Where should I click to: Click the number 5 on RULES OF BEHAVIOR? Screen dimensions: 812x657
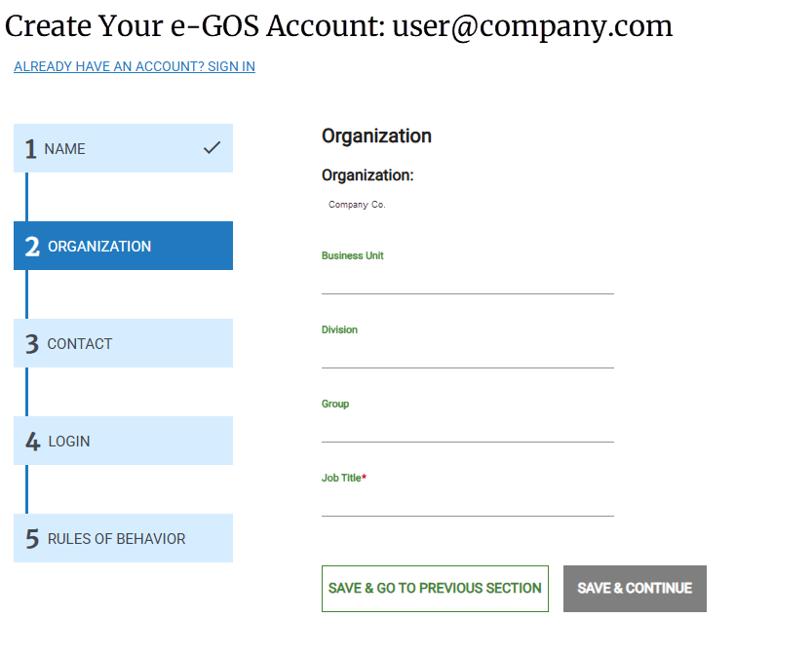31,538
